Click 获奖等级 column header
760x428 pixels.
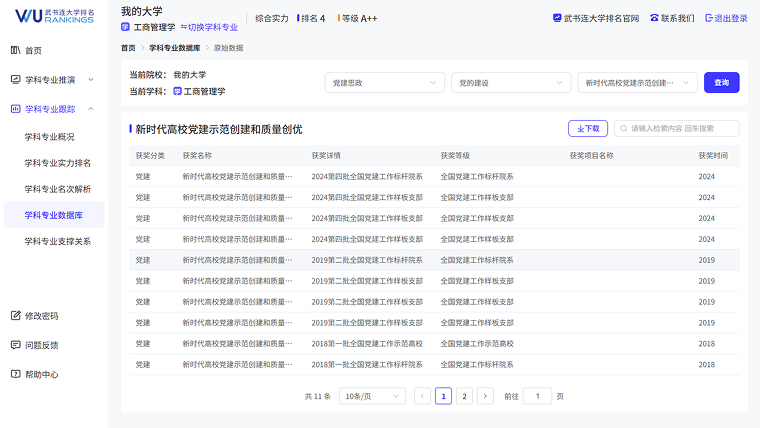pos(455,156)
